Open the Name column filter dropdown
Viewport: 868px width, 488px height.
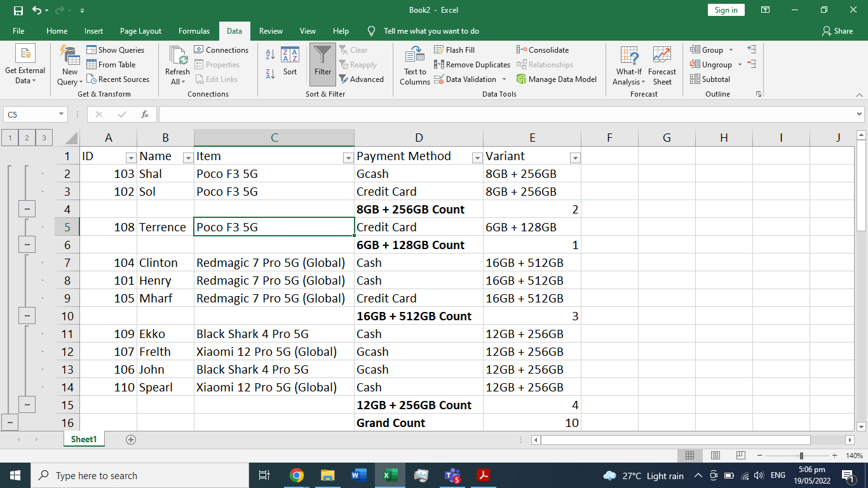tap(187, 158)
